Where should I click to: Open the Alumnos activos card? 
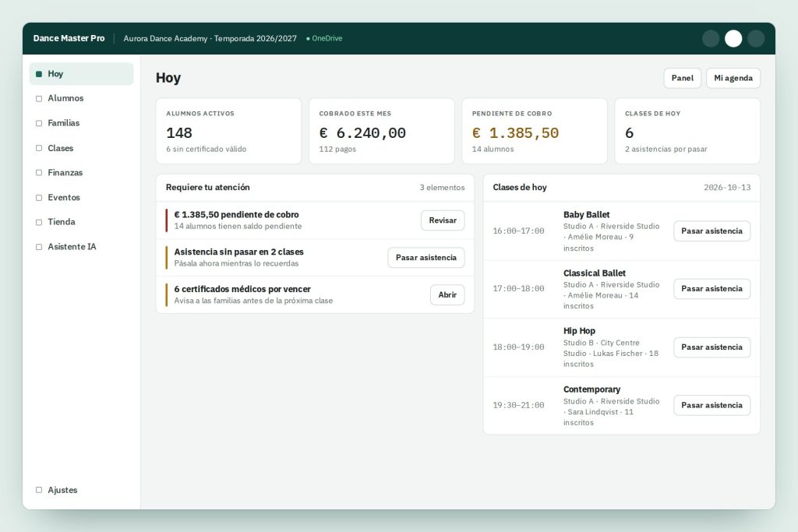[x=228, y=131]
